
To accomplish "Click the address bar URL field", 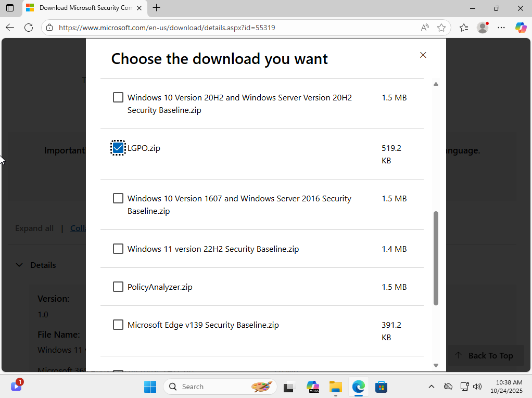I will (234, 28).
